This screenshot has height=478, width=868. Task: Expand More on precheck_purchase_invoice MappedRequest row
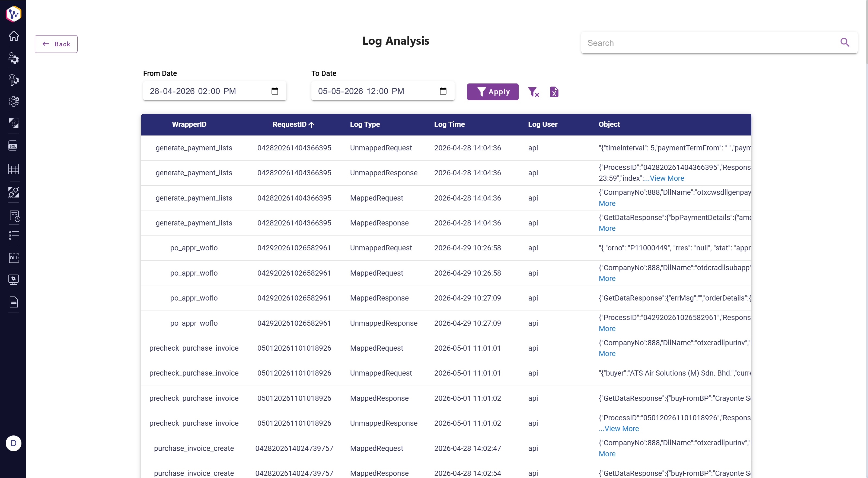coord(607,353)
